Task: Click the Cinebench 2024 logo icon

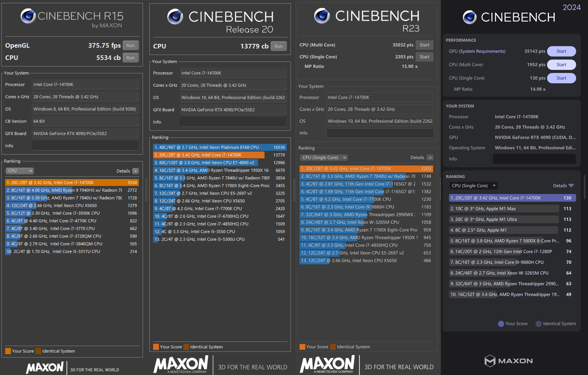Action: pos(470,17)
